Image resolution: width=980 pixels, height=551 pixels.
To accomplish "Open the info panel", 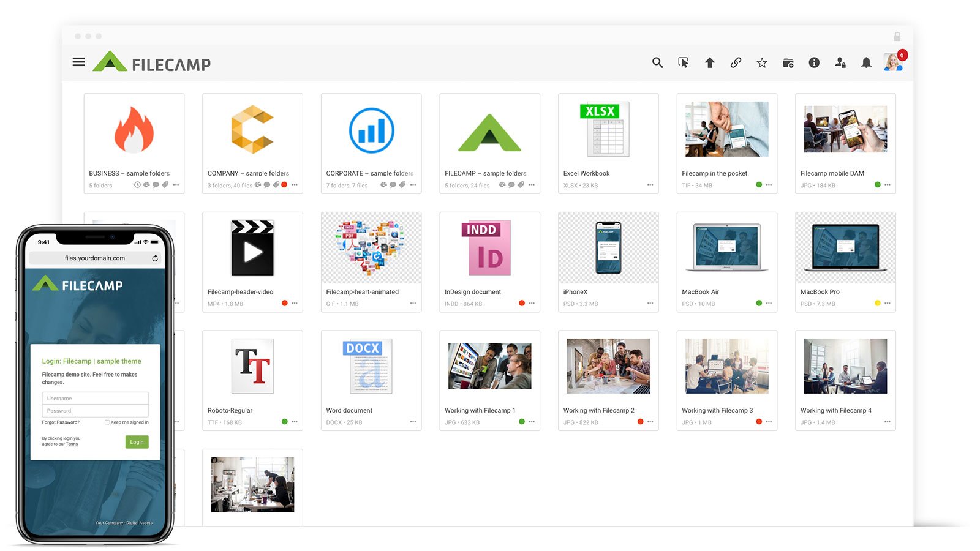I will click(813, 63).
